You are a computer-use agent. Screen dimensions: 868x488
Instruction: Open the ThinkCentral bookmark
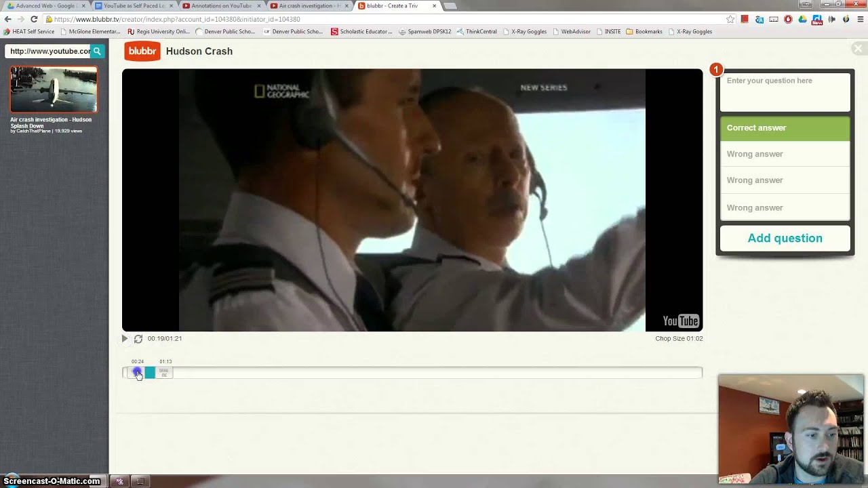point(477,31)
